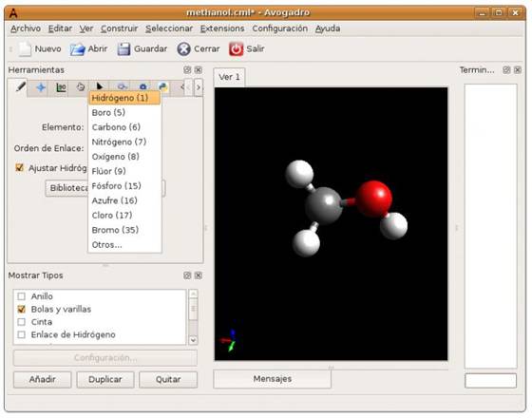The width and height of the screenshot is (532, 418).
Task: Select the Navigate tool (blue star)
Action: 41,87
